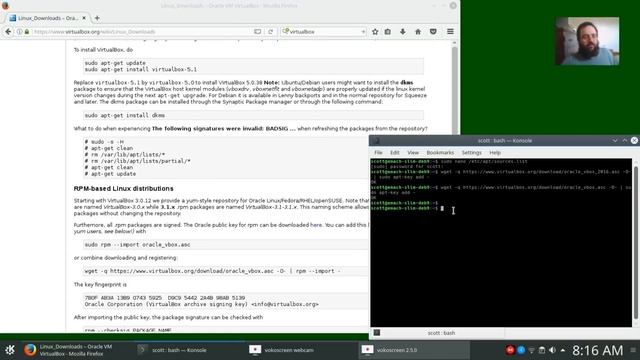Open a new Firefox tab with plus
This screenshot has height=360, width=640.
pyautogui.click(x=97, y=18)
